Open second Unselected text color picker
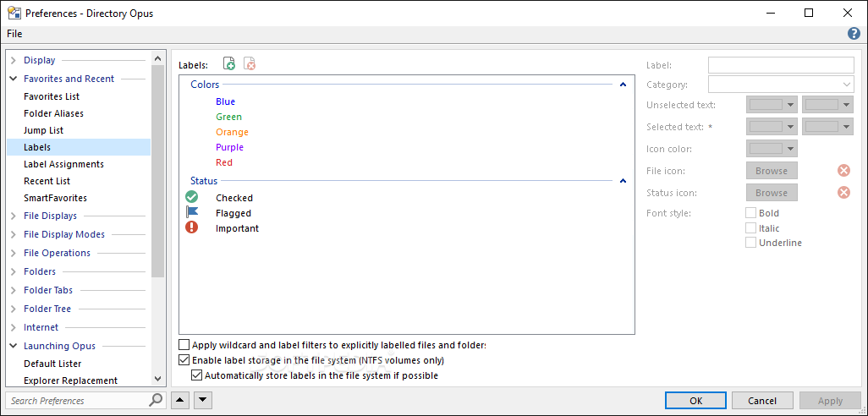This screenshot has width=868, height=416. click(827, 104)
